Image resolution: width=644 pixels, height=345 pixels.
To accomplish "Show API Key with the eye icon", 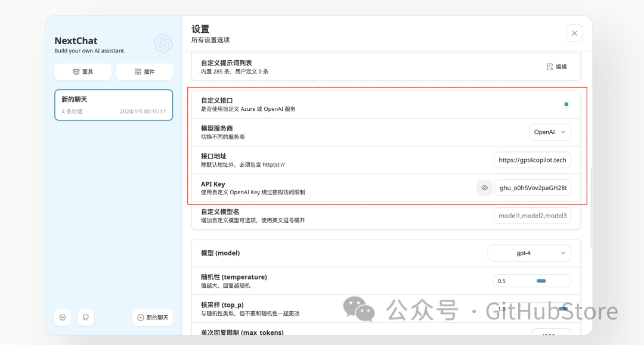I will [485, 188].
